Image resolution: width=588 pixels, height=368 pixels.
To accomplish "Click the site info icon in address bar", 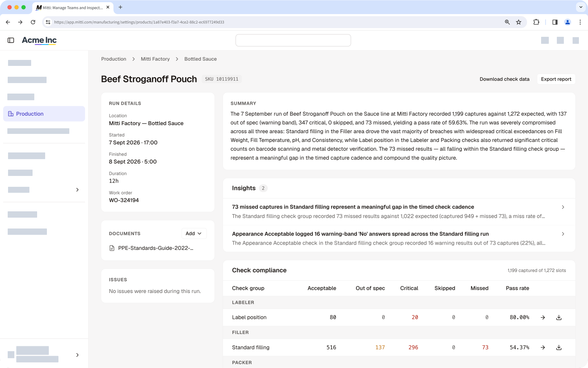I will click(x=48, y=22).
